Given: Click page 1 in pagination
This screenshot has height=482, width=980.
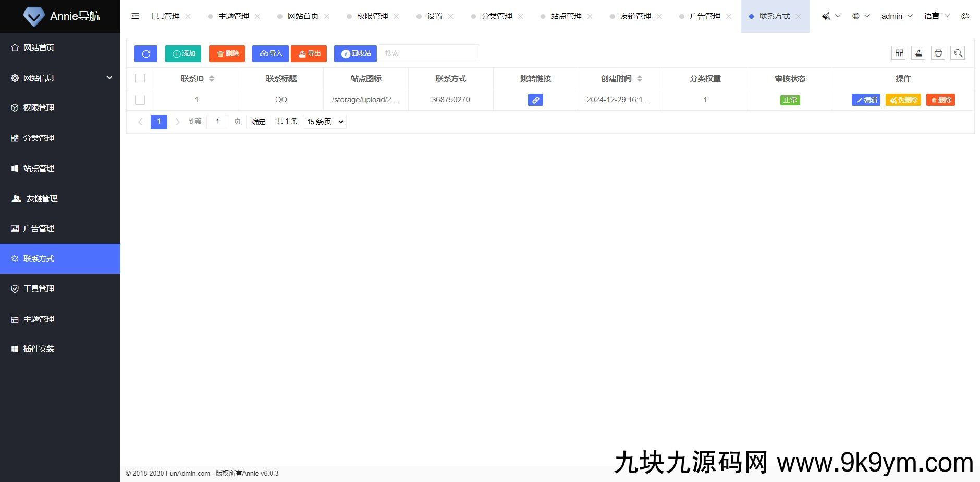Looking at the screenshot, I should [x=159, y=122].
